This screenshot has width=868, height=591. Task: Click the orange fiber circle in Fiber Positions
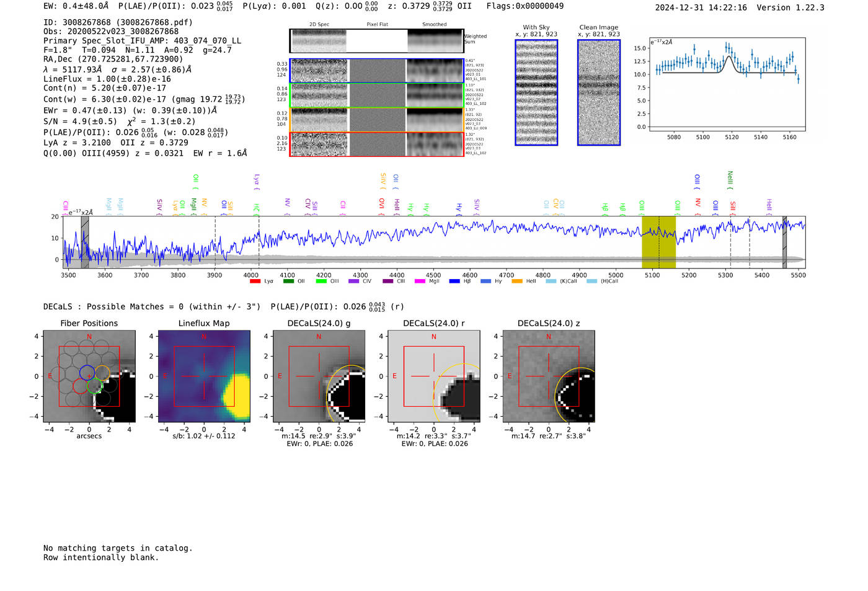coord(102,373)
